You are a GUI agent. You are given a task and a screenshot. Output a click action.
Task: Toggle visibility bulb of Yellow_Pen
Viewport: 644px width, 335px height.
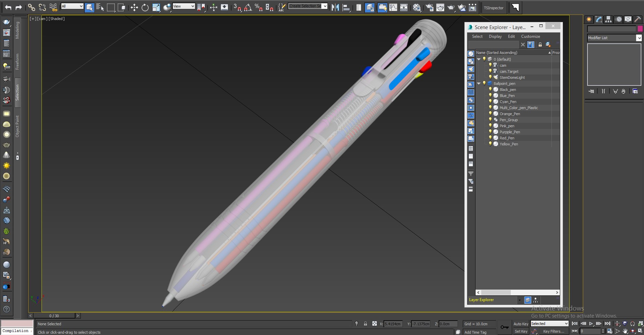coord(490,144)
